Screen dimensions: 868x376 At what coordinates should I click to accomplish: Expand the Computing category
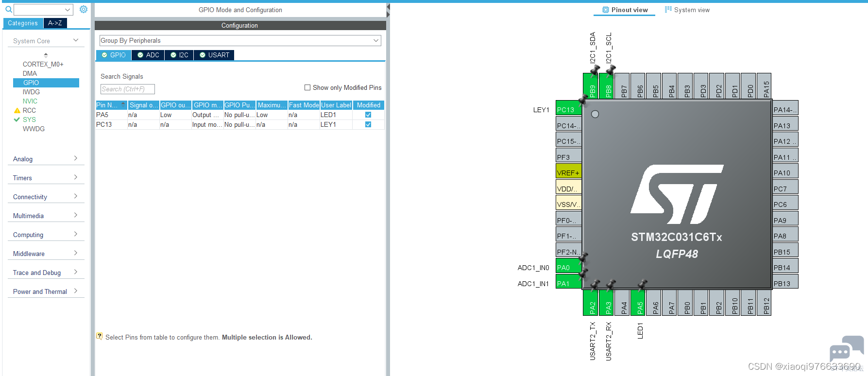[x=46, y=235]
